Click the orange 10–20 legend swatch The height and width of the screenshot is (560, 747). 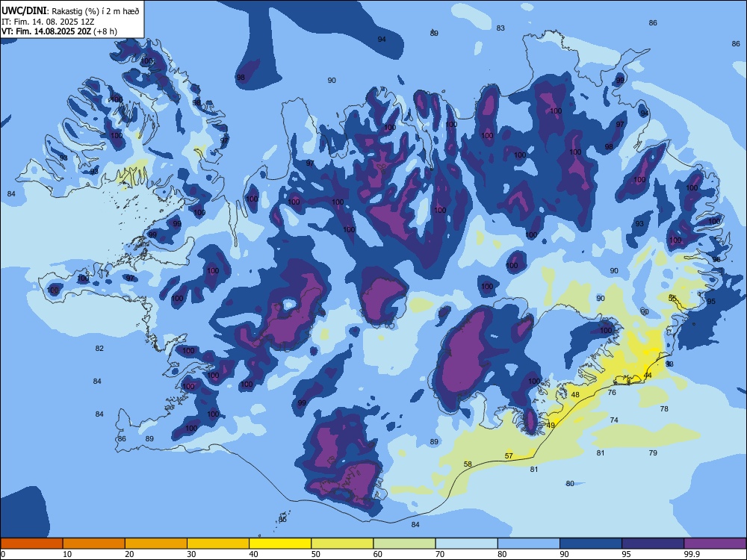tap(94, 544)
